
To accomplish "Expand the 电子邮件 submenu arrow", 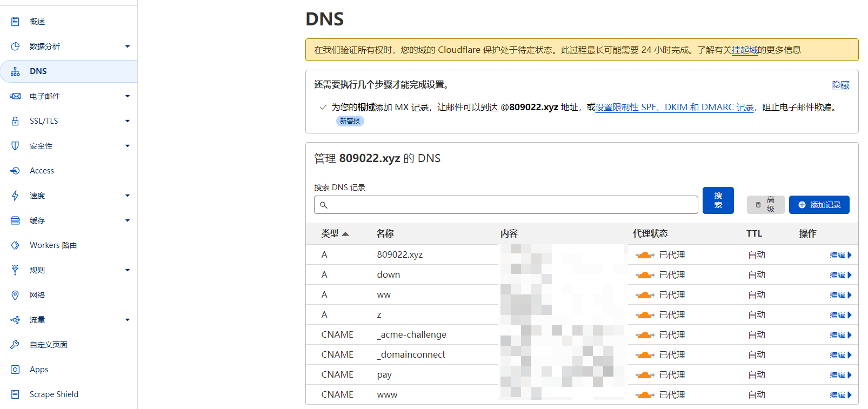I will coord(128,96).
